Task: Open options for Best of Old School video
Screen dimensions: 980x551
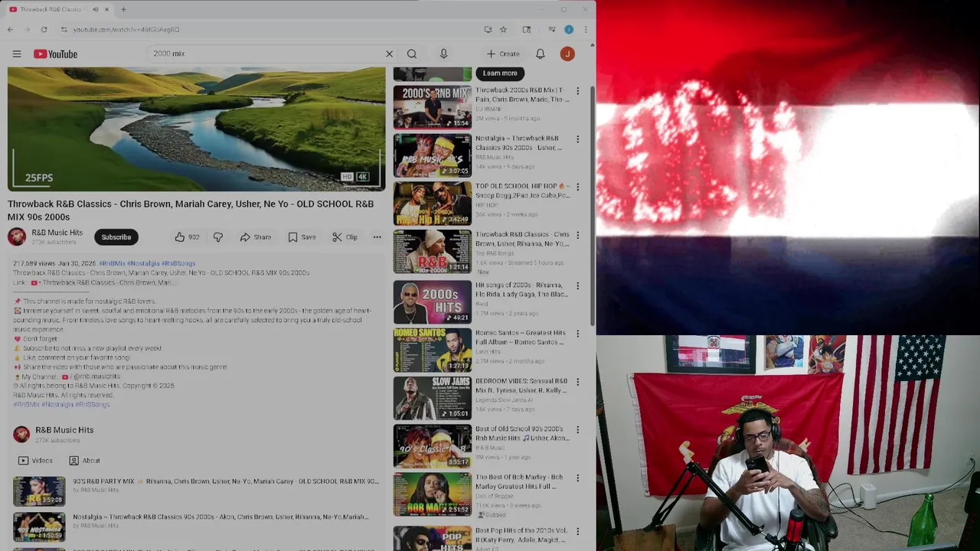Action: point(578,430)
